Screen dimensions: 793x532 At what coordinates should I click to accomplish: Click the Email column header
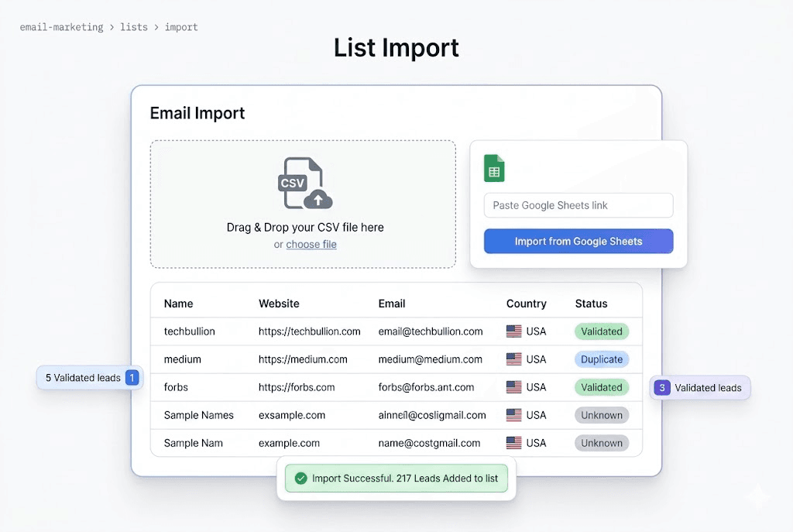[392, 304]
